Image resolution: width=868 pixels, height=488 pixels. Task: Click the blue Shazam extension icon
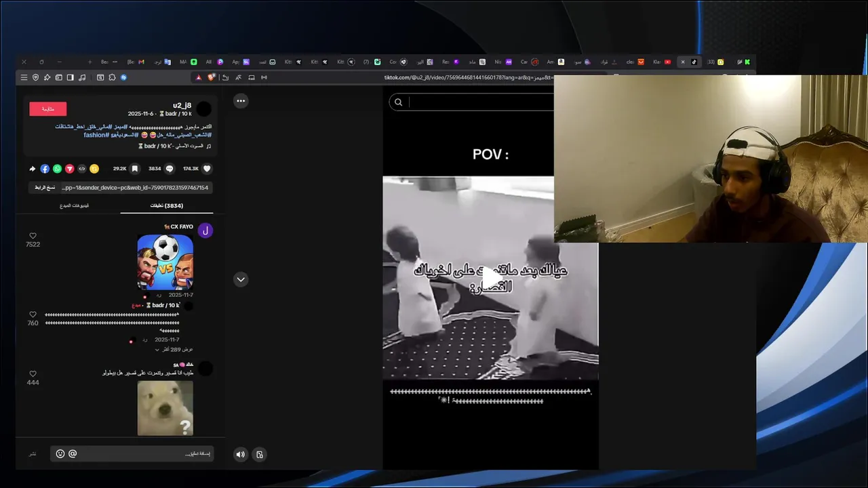(x=123, y=77)
